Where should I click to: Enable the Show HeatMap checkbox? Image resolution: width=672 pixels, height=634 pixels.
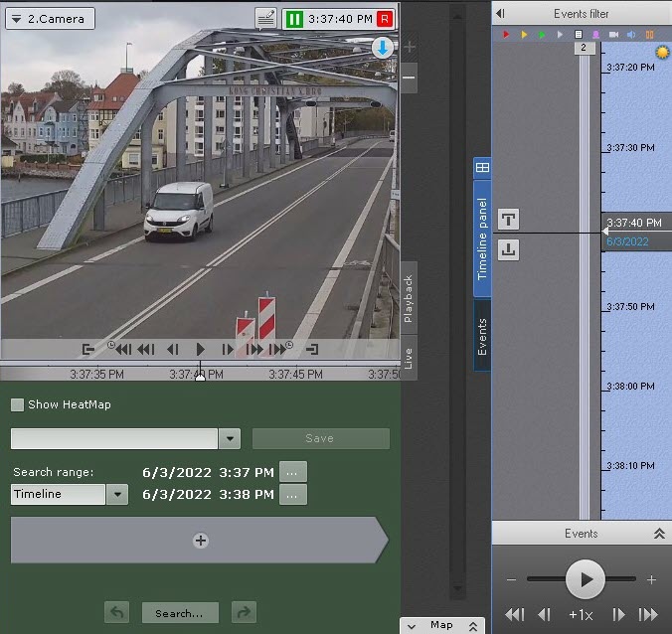click(17, 404)
